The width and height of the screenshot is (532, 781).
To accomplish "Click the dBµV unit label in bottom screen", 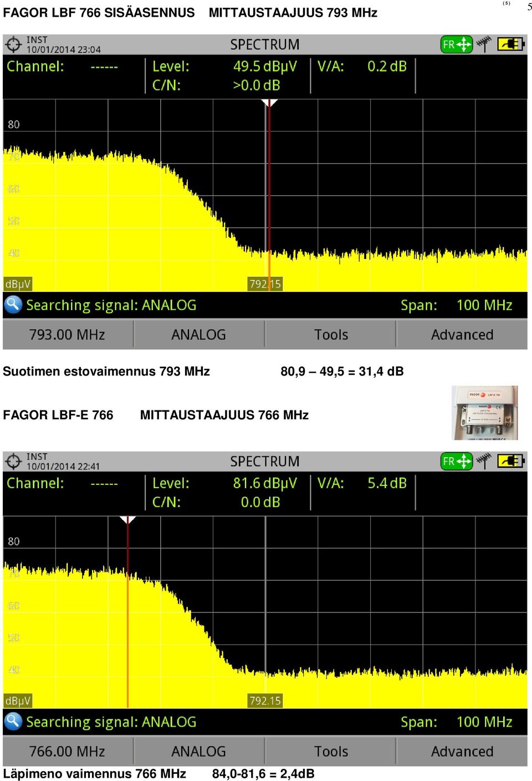I will tap(18, 701).
